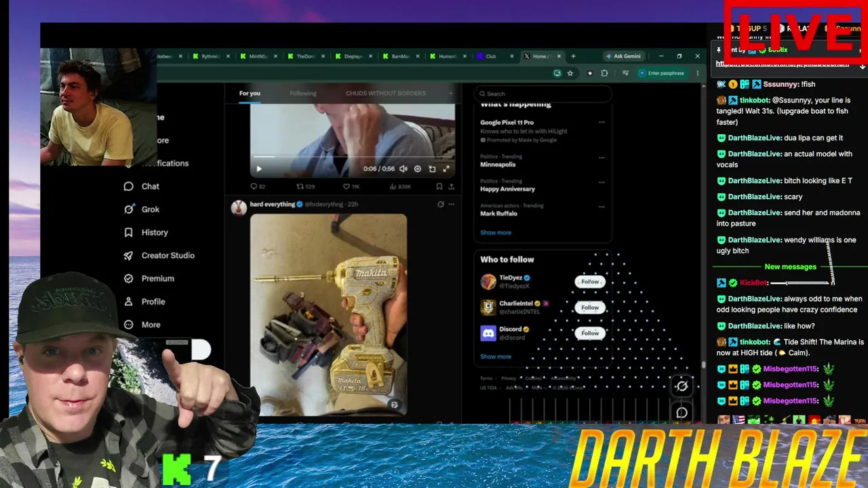This screenshot has width=868, height=488.
Task: Switch to the TheDon browser tab
Action: click(x=306, y=56)
